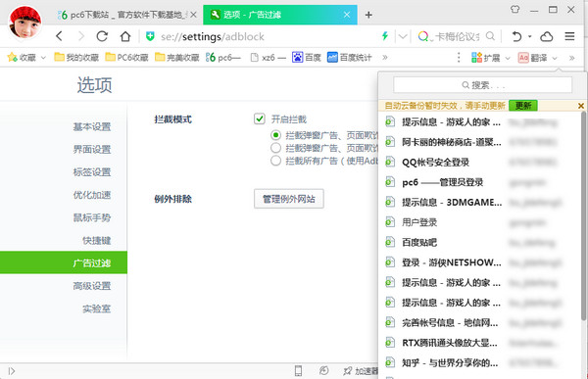
Task: Open the PC6收藏 bookmark folder
Action: (x=126, y=58)
